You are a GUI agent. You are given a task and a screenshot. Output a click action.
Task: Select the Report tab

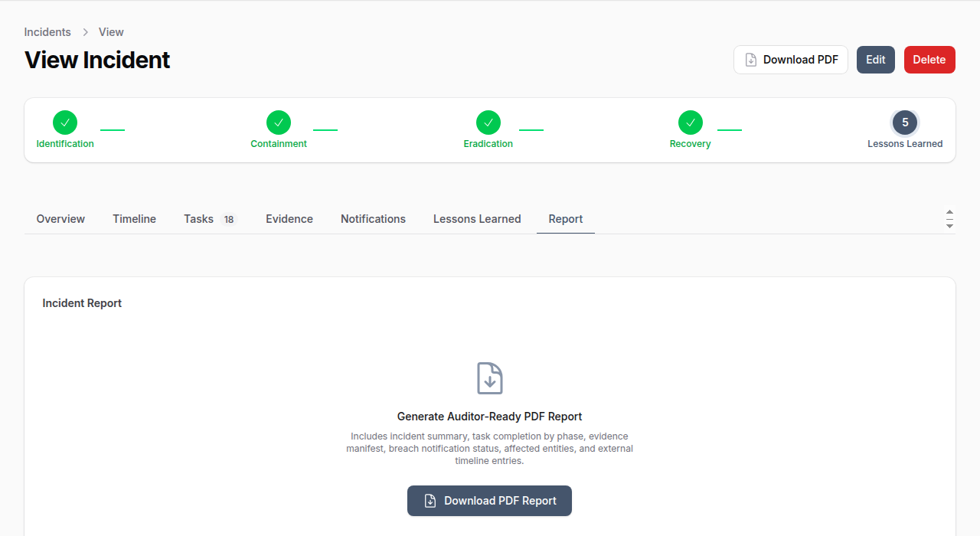(566, 219)
